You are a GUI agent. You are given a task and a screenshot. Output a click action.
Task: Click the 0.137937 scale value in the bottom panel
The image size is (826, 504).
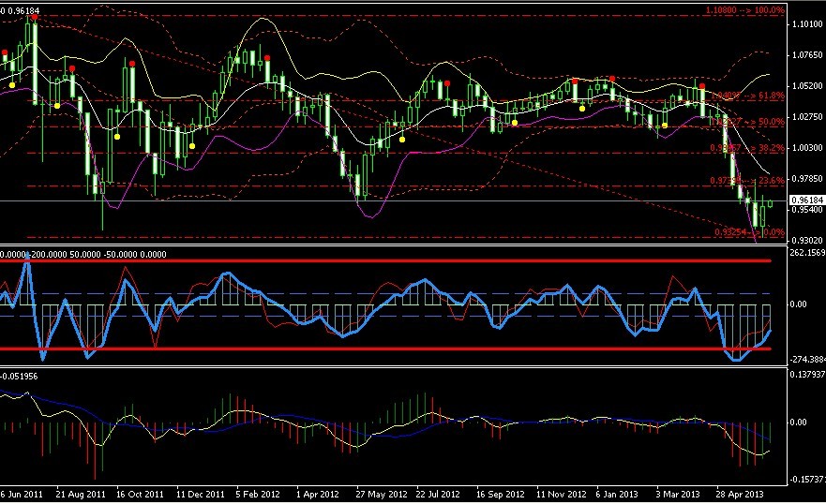click(807, 375)
